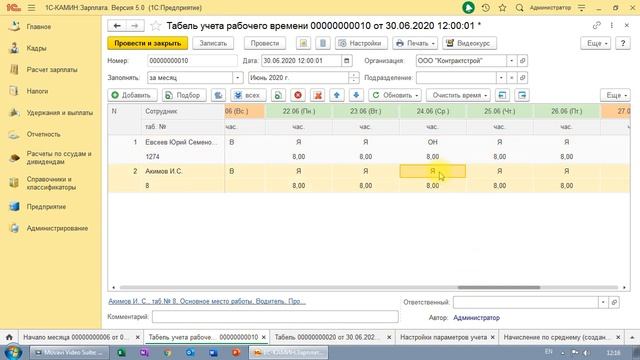Go forward with the right arrow button
The image size is (640, 360).
point(135,26)
